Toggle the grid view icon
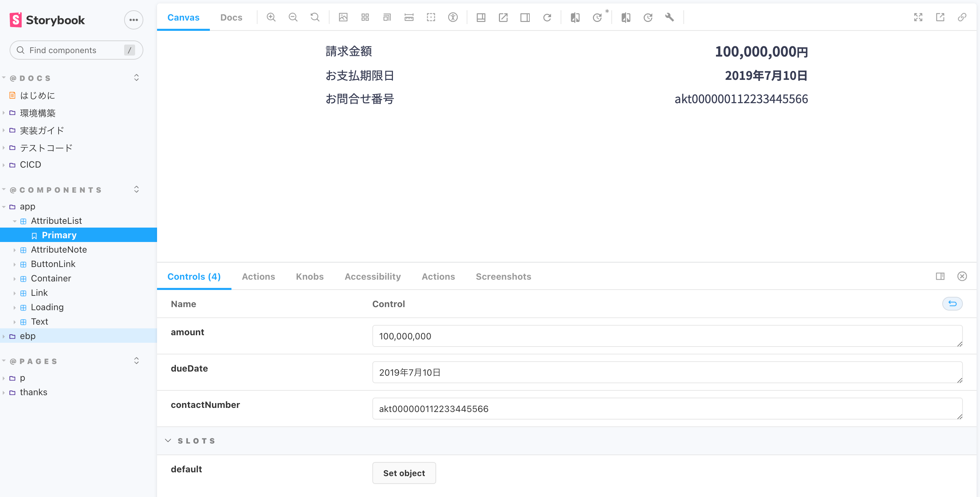The height and width of the screenshot is (497, 980). point(365,17)
